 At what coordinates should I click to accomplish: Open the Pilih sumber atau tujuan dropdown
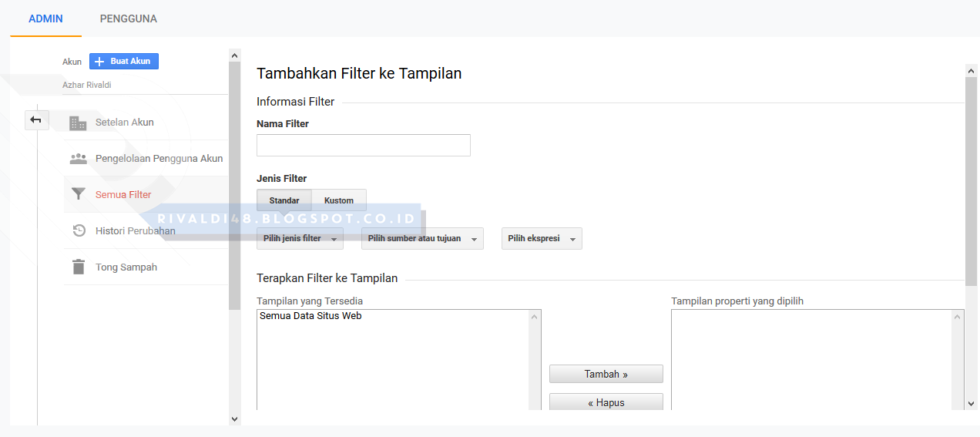[x=422, y=239]
